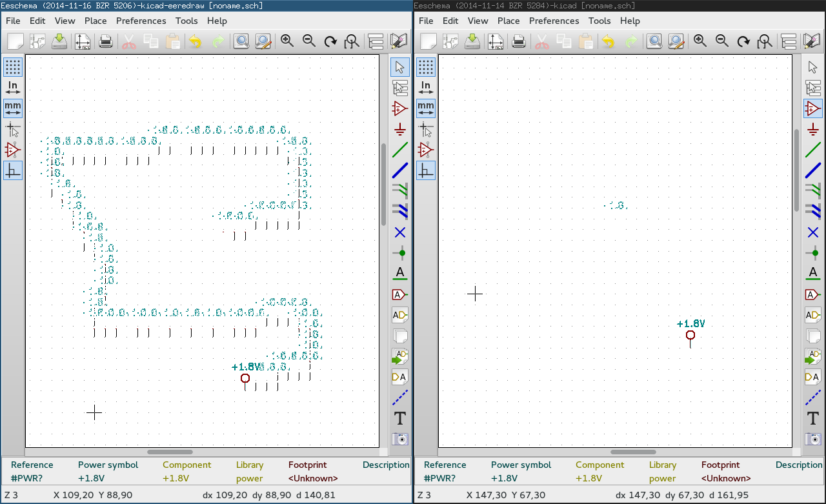Click the Print icon in right window toolbar
This screenshot has width=826, height=504.
pos(518,41)
